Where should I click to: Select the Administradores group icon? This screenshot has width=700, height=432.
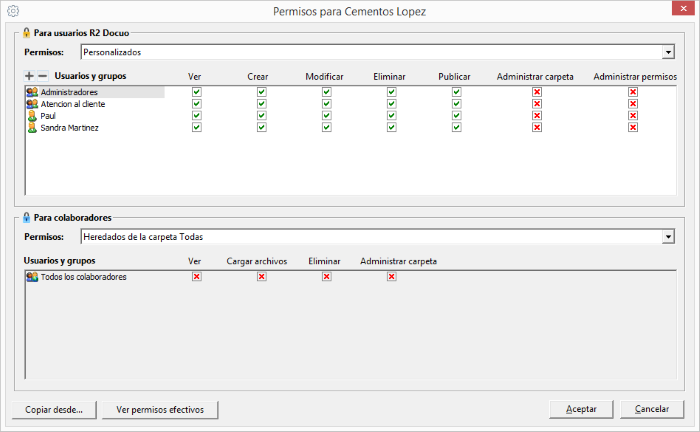(x=32, y=92)
